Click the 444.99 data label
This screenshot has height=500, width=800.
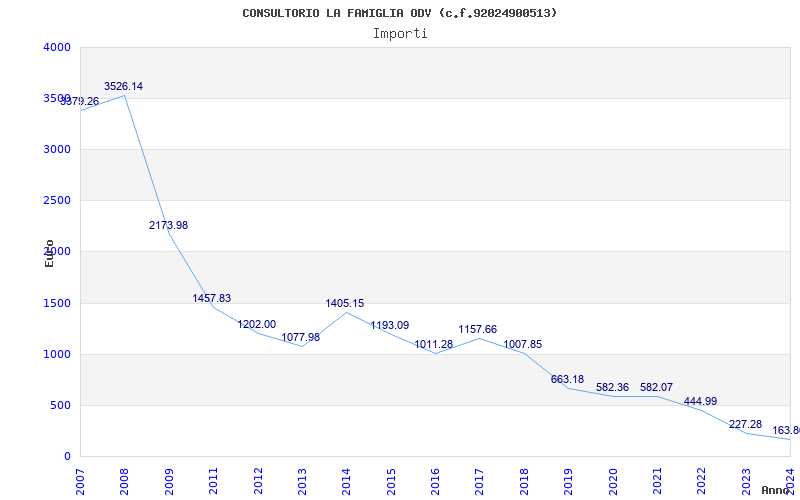pyautogui.click(x=701, y=402)
